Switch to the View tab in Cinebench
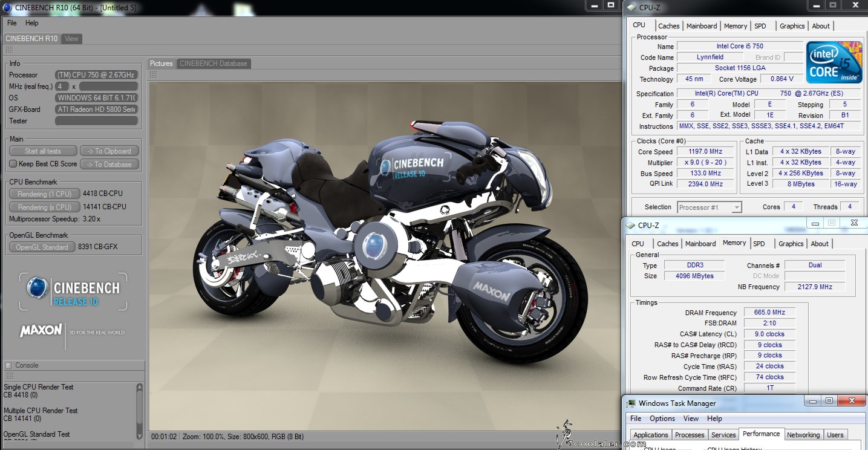Image resolution: width=868 pixels, height=450 pixels. [71, 39]
